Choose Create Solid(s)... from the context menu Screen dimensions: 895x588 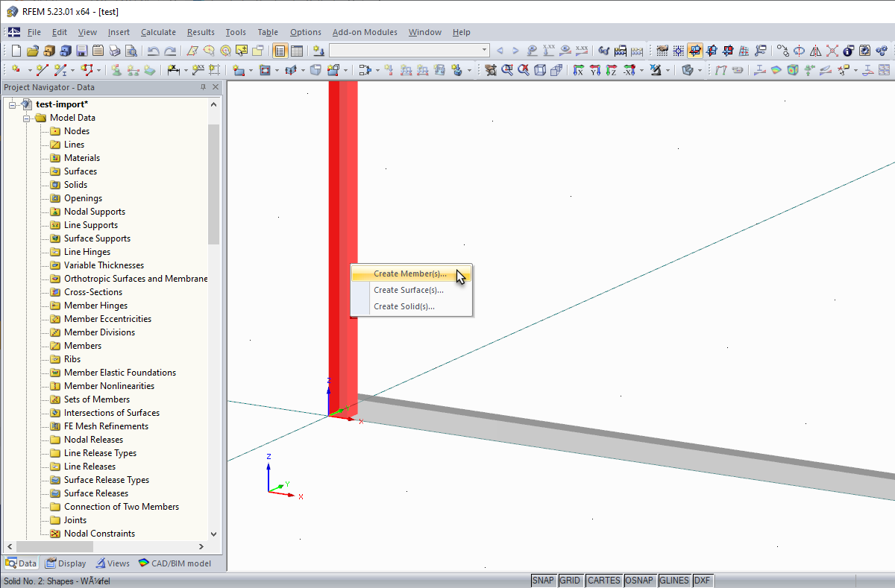(x=411, y=306)
